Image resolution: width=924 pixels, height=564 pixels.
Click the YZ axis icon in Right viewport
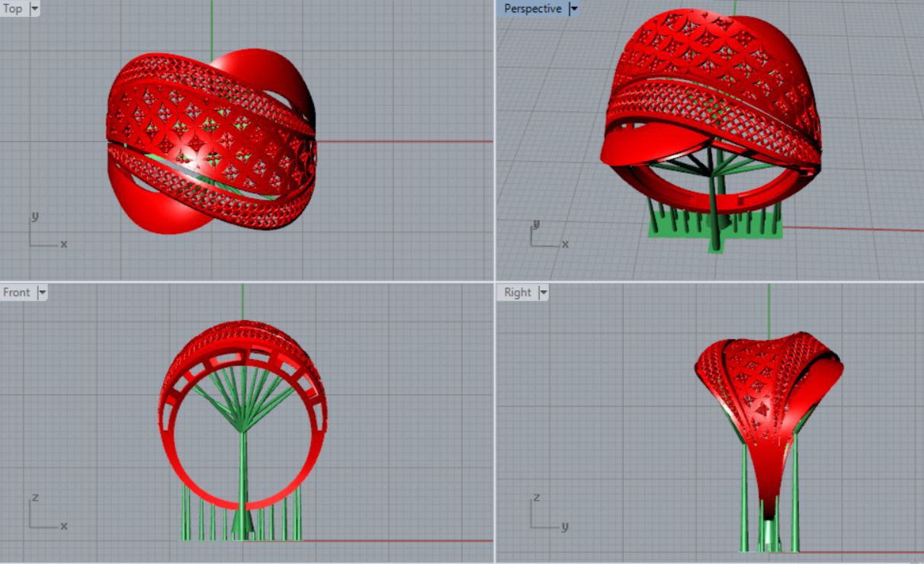547,514
